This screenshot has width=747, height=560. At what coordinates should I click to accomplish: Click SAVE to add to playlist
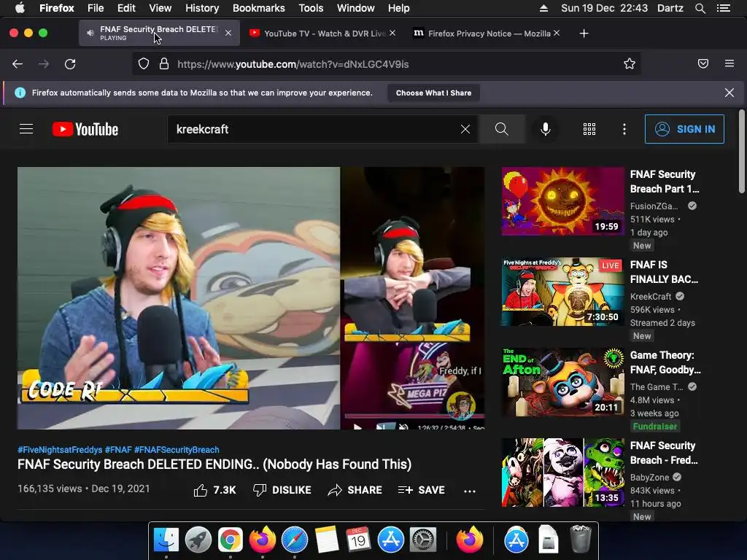coord(422,490)
